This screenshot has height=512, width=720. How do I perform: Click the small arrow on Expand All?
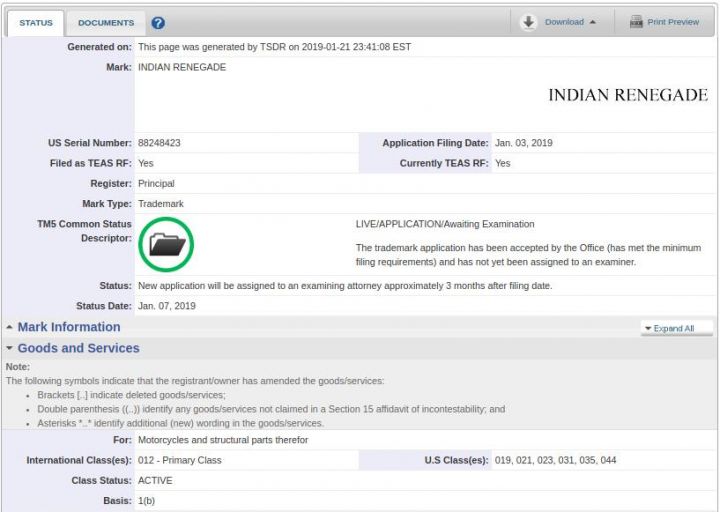coord(648,328)
